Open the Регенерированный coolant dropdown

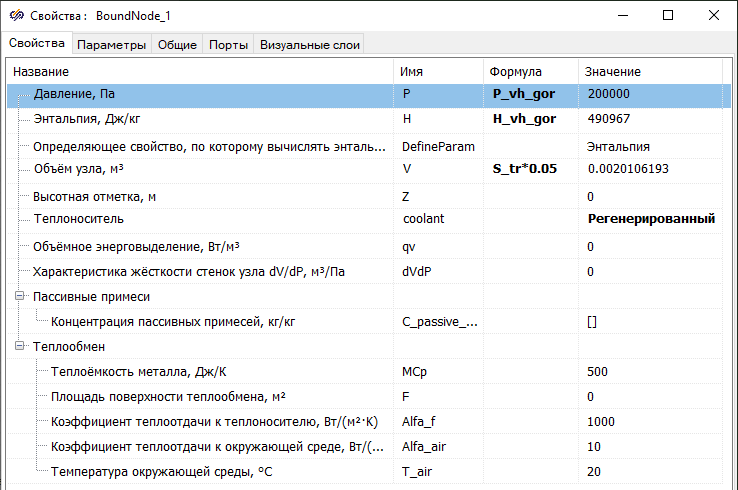pyautogui.click(x=650, y=219)
